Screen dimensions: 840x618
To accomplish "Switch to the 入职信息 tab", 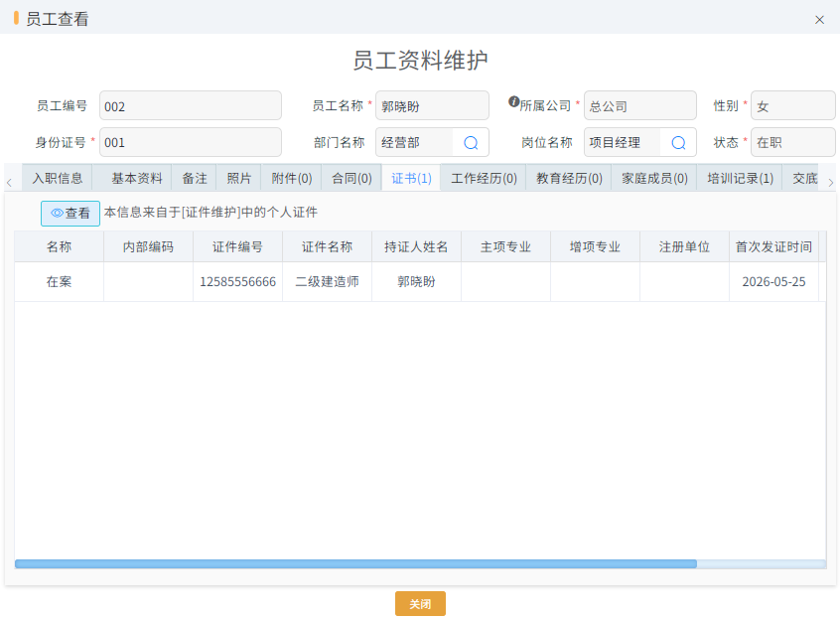I will pyautogui.click(x=58, y=178).
